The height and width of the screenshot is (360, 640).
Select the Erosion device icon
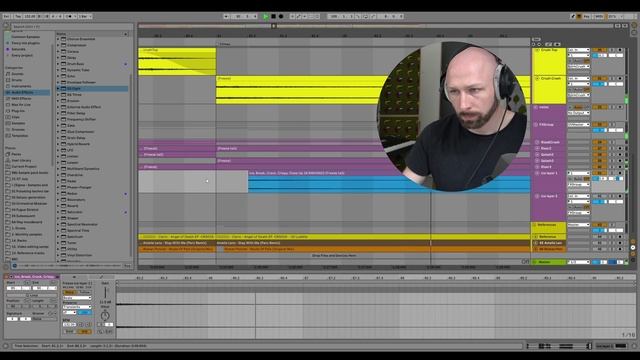pos(64,101)
